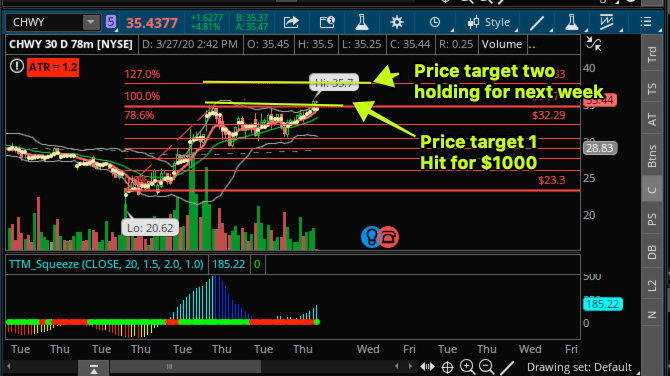Click the zoom in magnifier icon
Screen dimensions: 670x376
467,367
